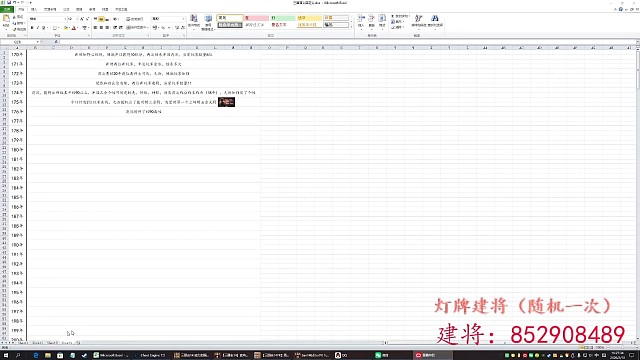Screen dimensions: 640x360
Task: Align cell text to the right
Action: click(107, 28)
